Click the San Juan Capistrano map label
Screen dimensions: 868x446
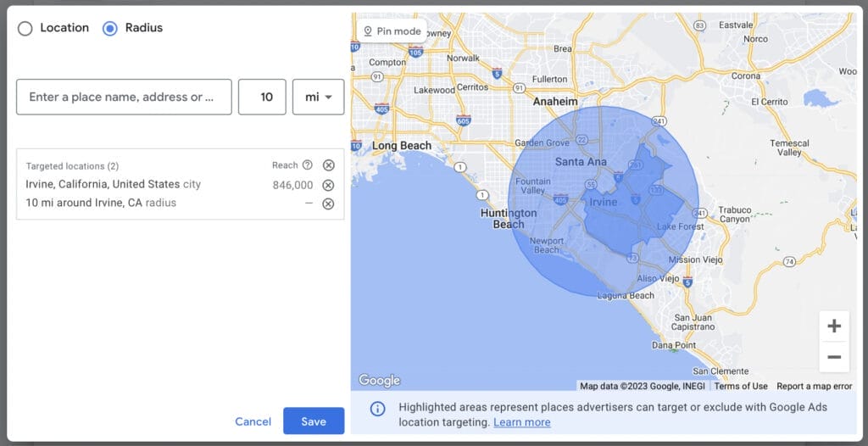pos(692,322)
